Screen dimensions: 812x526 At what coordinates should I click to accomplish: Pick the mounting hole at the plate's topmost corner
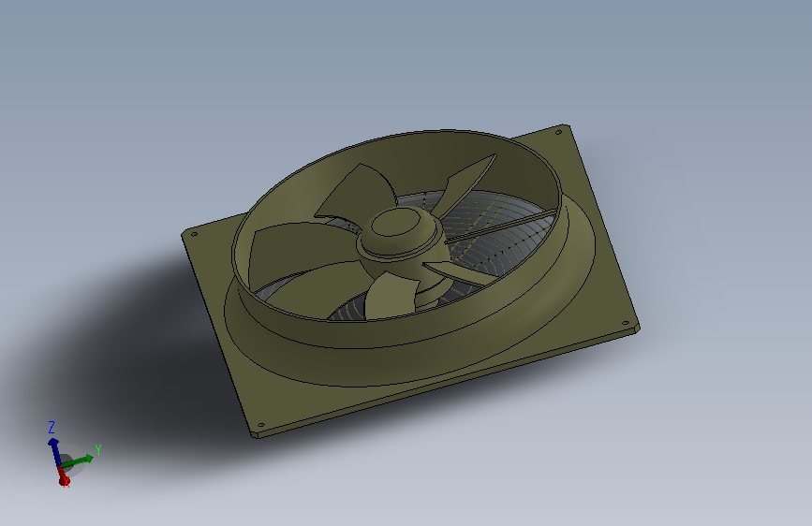559,133
